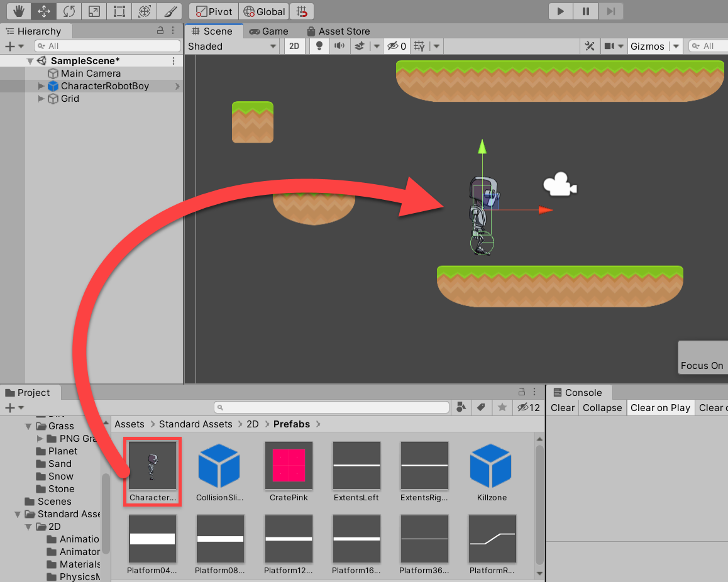This screenshot has width=728, height=582.
Task: Search project assets by type
Action: point(461,407)
